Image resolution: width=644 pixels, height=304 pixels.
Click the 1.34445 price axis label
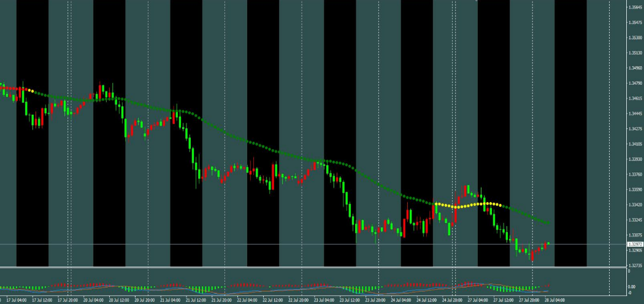point(635,114)
